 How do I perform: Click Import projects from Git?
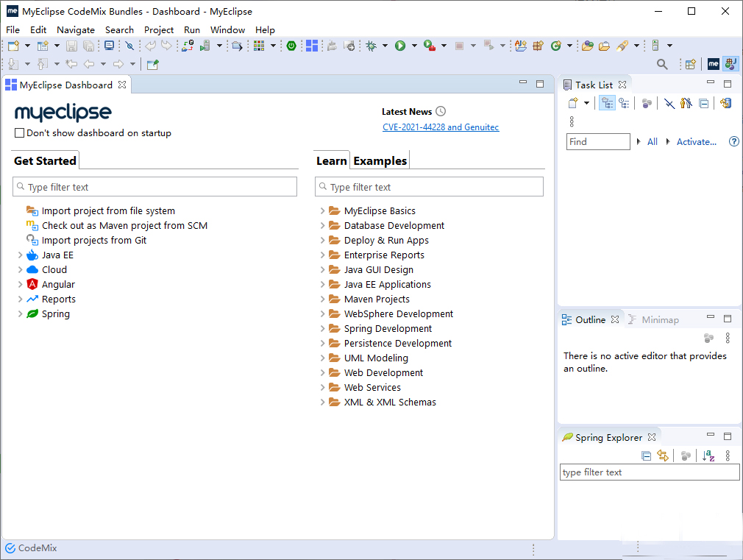pyautogui.click(x=93, y=241)
